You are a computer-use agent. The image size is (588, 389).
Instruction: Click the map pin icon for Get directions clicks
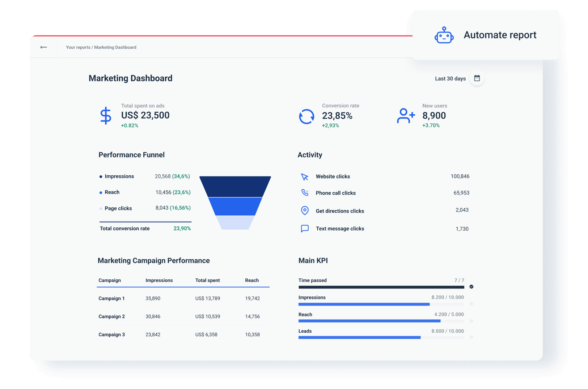[305, 210]
